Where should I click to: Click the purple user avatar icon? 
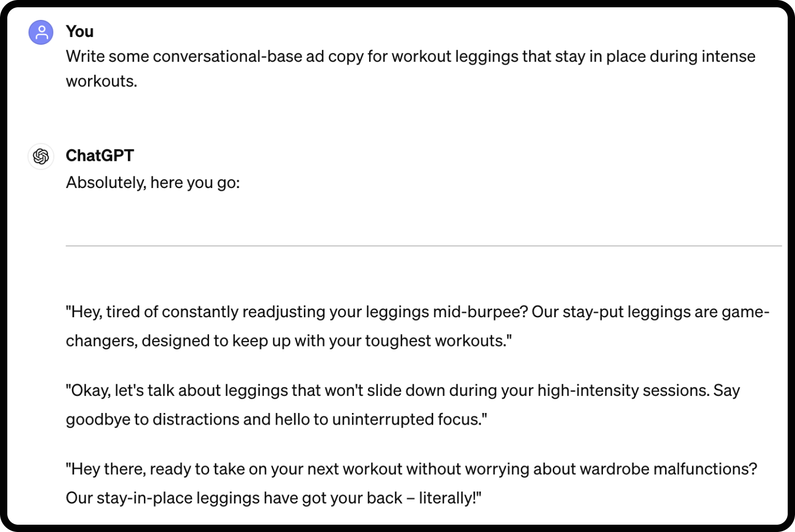41,33
